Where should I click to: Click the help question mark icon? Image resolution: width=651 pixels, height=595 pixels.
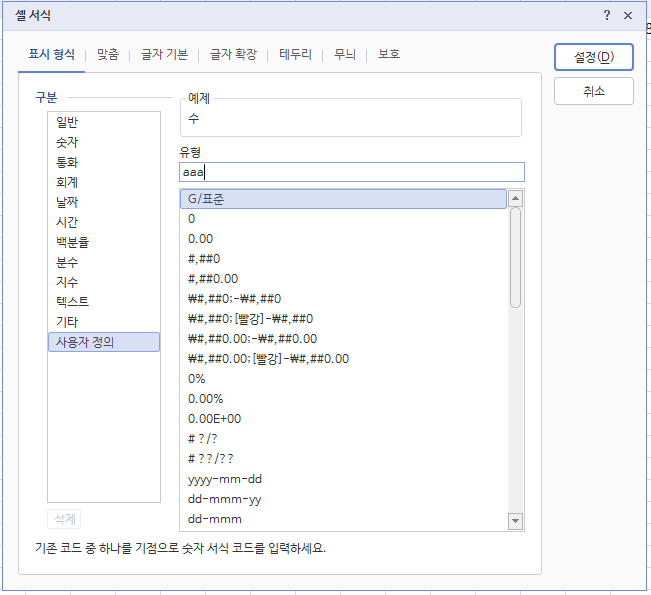607,16
